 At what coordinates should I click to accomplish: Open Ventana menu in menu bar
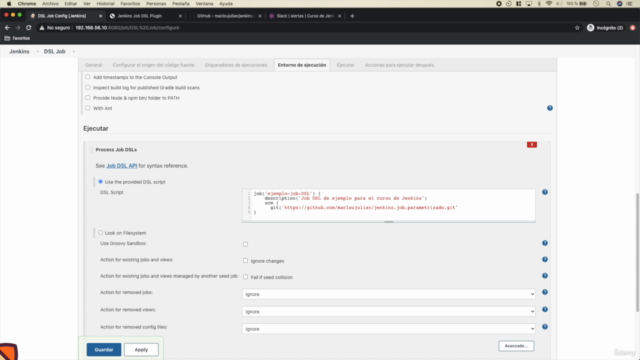click(204, 4)
